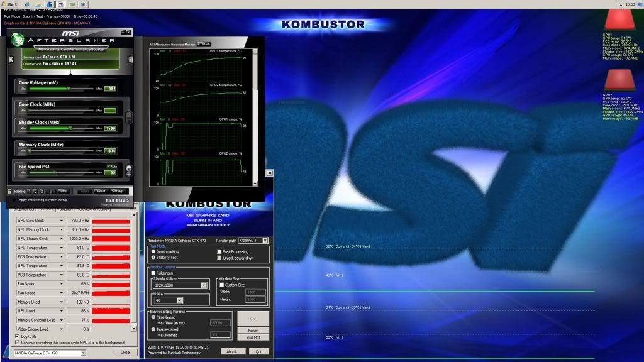Viewport: 644px width, 362px height.
Task: Click Fan Speed slider track
Action: click(x=62, y=172)
